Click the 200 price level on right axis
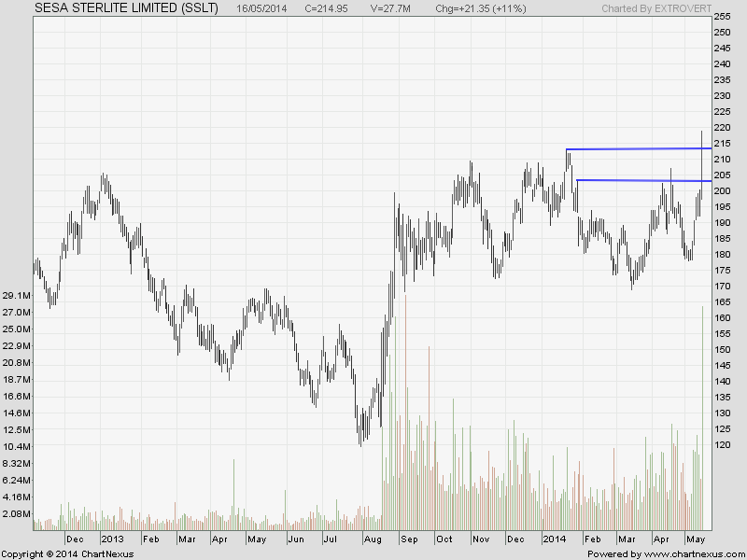 coord(722,190)
